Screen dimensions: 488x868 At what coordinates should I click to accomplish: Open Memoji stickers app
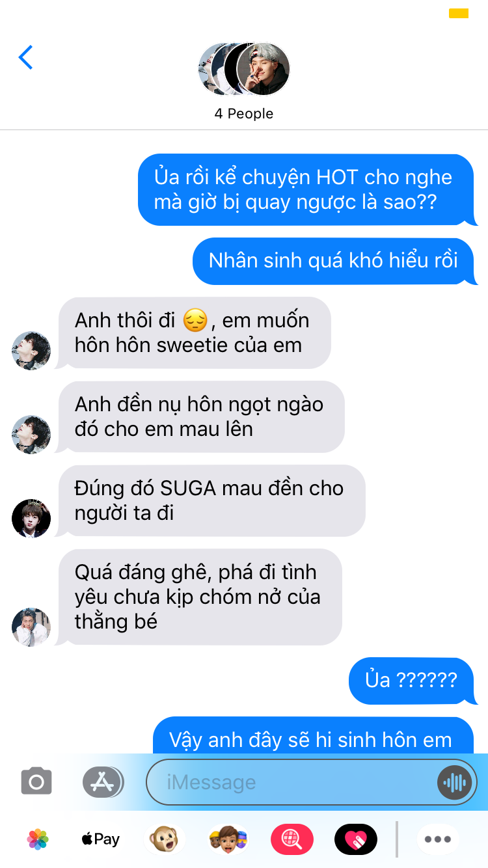click(x=228, y=839)
